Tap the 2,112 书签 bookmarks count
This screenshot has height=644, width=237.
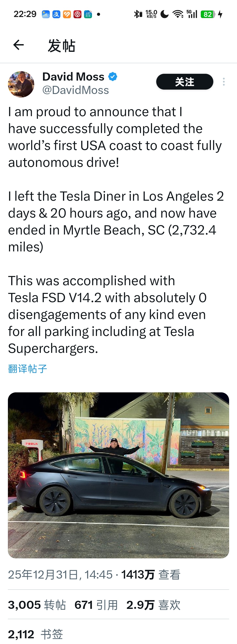pyautogui.click(x=35, y=634)
